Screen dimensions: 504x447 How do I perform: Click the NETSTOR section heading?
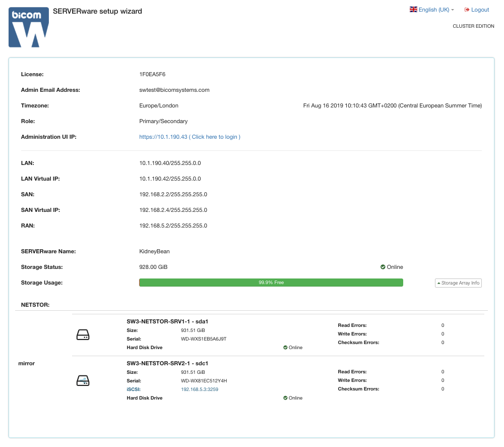tap(35, 305)
